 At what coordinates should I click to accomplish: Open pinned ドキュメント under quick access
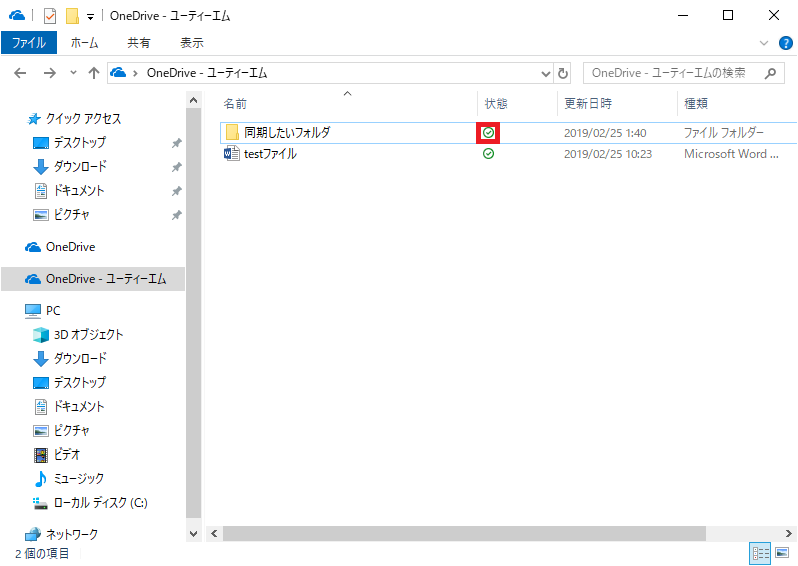pos(79,191)
